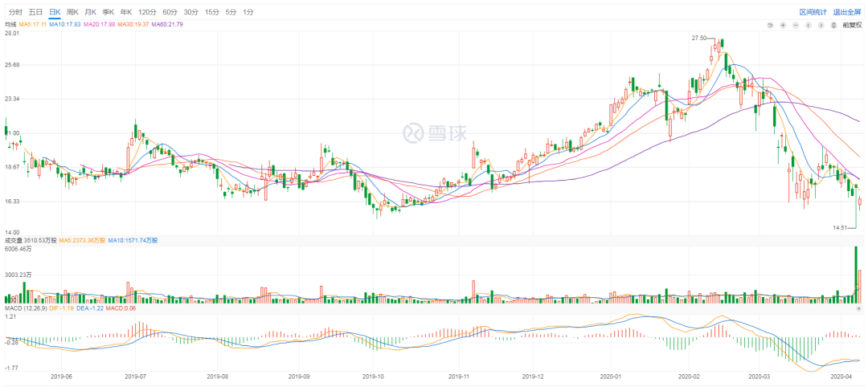Select the 60分 timeframe tab
Image resolution: width=868 pixels, height=387 pixels.
tap(170, 12)
